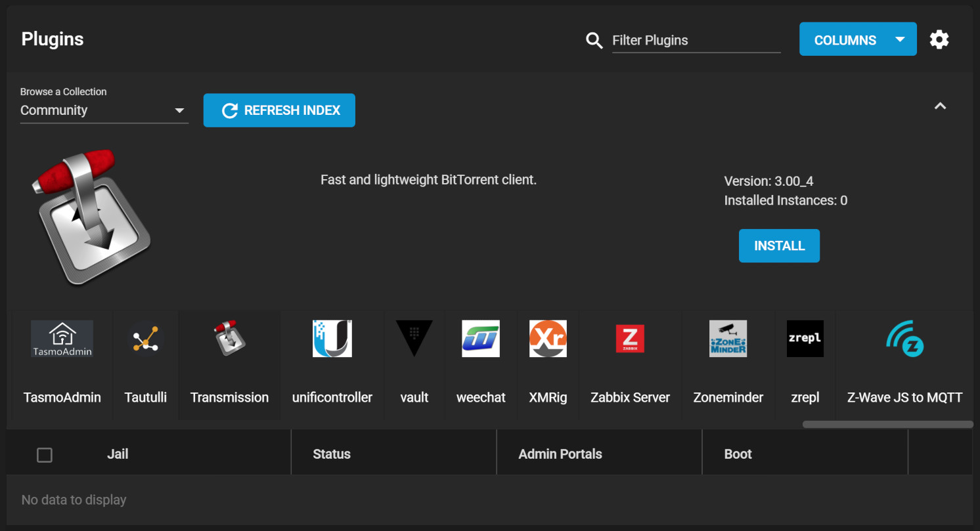Sort by Boot column header
The image size is (980, 531).
[738, 454]
